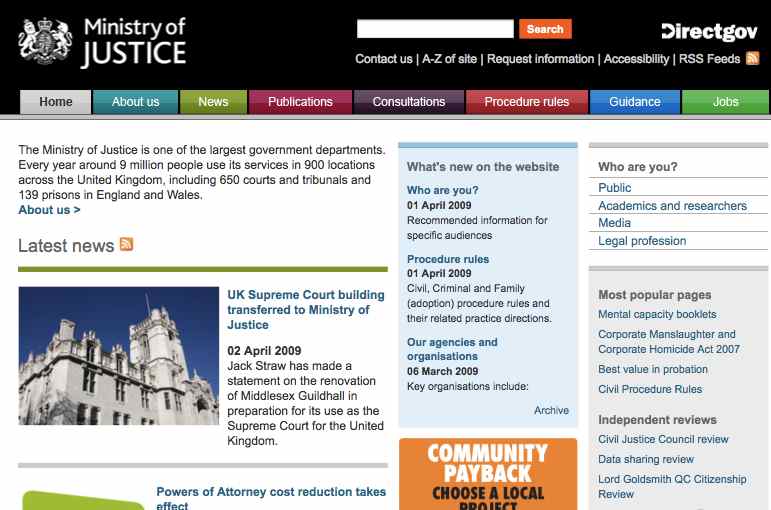Image resolution: width=771 pixels, height=510 pixels.
Task: Open the Procedure rules tab
Action: click(527, 102)
